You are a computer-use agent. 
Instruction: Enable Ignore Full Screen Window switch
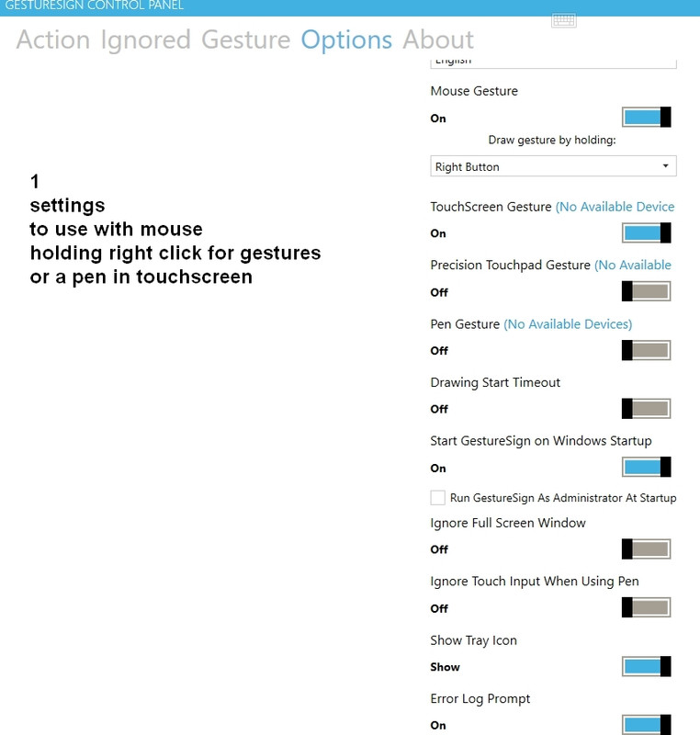[646, 548]
